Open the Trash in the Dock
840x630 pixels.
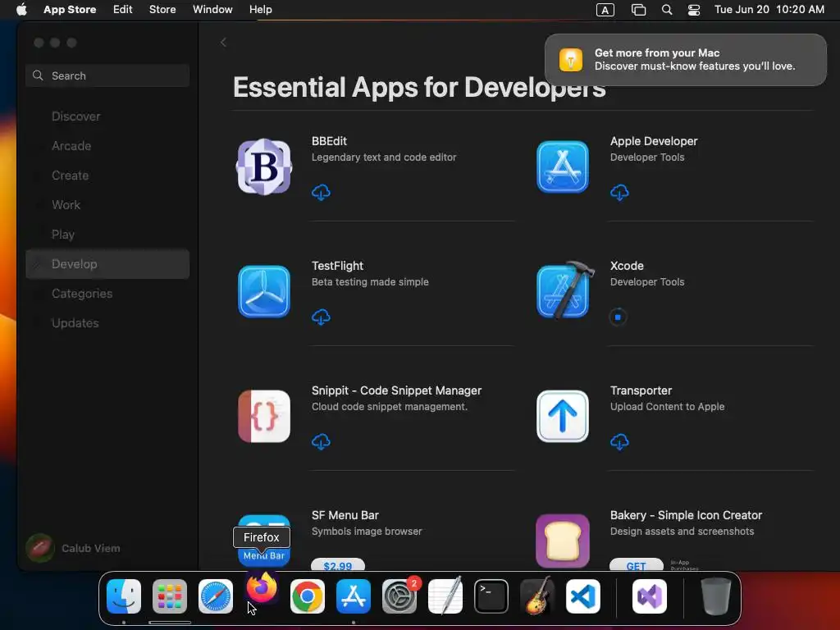715,596
